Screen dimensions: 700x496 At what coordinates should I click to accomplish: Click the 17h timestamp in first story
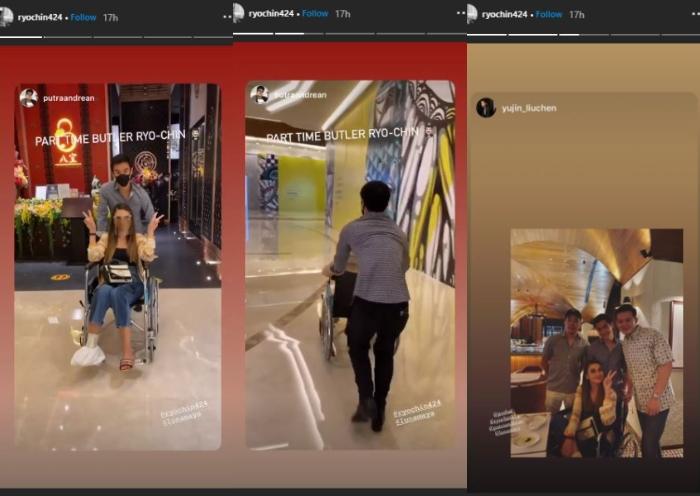[x=110, y=17]
